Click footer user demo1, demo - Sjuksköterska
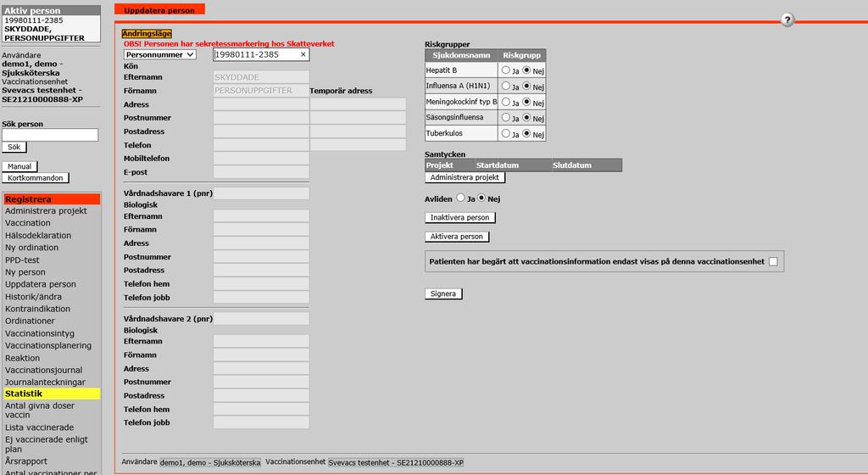The height and width of the screenshot is (475, 868). pos(210,462)
